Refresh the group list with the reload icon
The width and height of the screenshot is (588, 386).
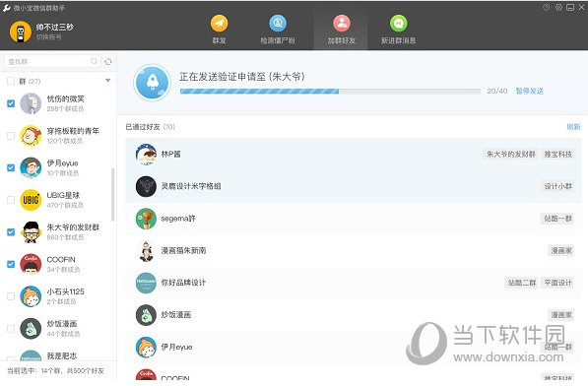tap(108, 61)
